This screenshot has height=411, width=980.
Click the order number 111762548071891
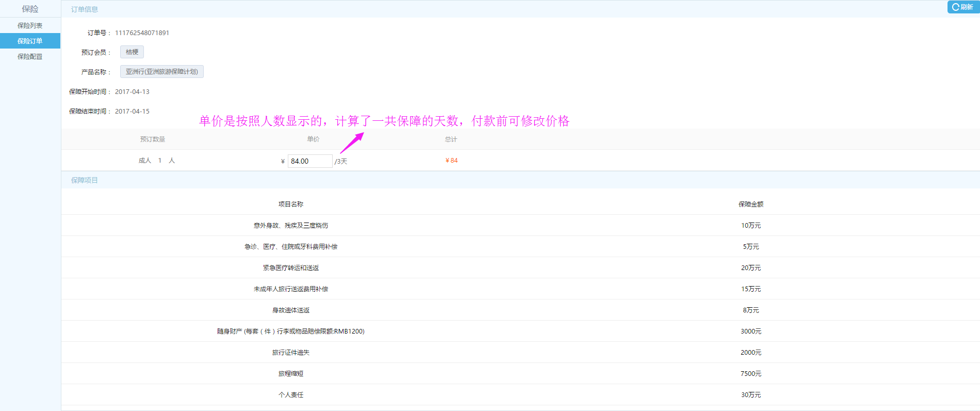pos(142,33)
